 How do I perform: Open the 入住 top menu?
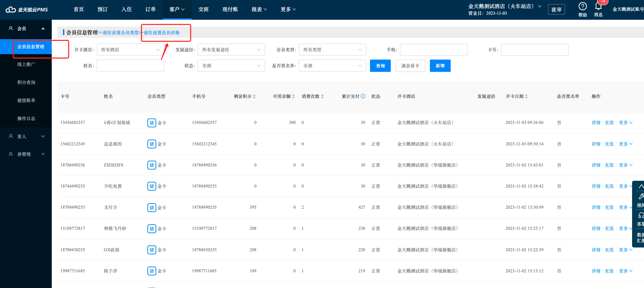point(127,10)
